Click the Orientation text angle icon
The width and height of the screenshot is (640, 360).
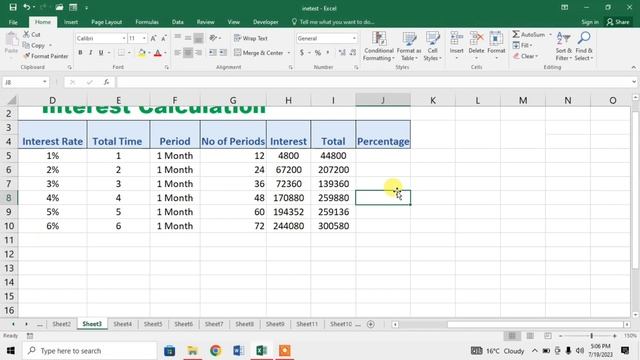click(x=213, y=38)
